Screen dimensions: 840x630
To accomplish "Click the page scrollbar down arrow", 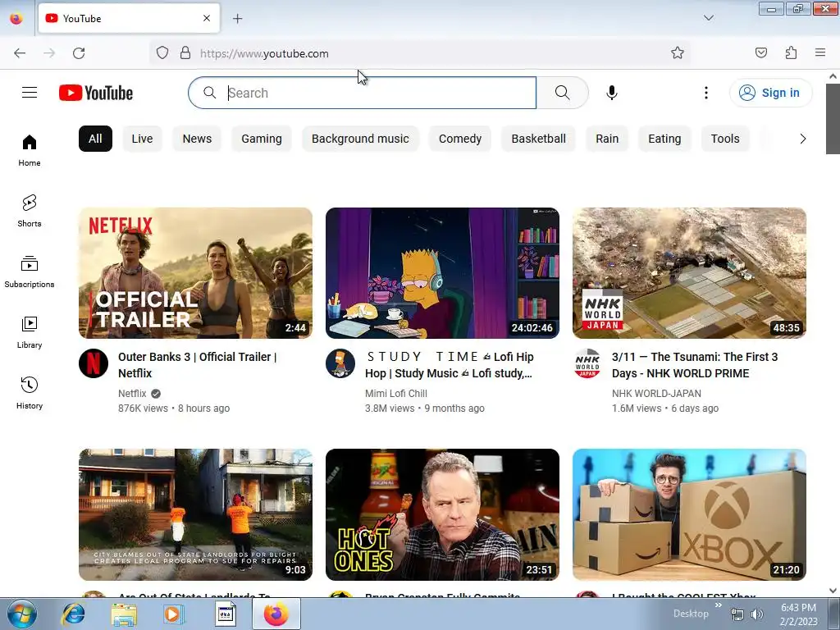I will point(833,591).
